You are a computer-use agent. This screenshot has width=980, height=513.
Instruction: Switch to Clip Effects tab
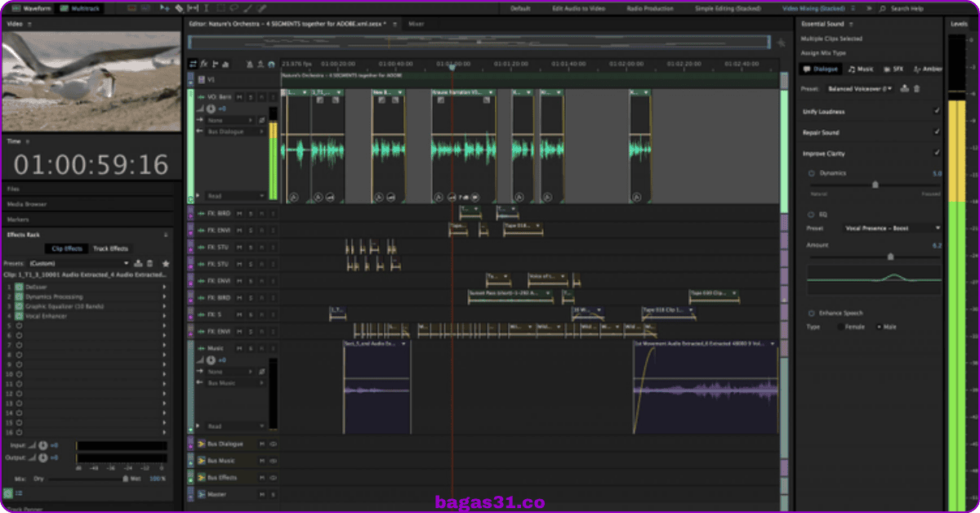click(68, 248)
